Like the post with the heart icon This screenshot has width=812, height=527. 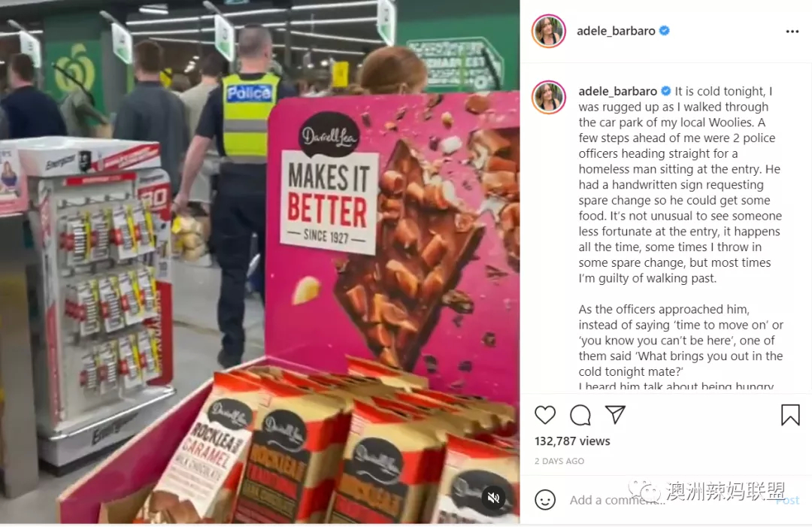(545, 415)
